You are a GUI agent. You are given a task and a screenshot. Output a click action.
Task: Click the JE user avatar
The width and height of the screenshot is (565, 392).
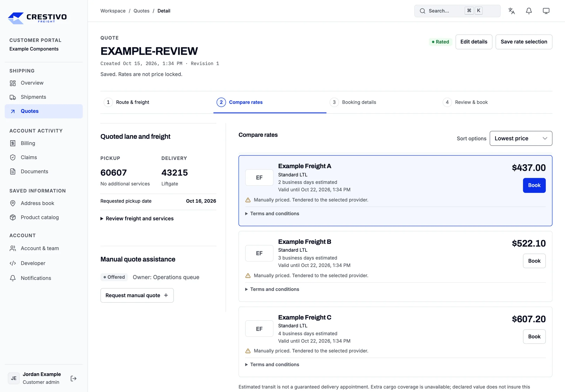14,378
